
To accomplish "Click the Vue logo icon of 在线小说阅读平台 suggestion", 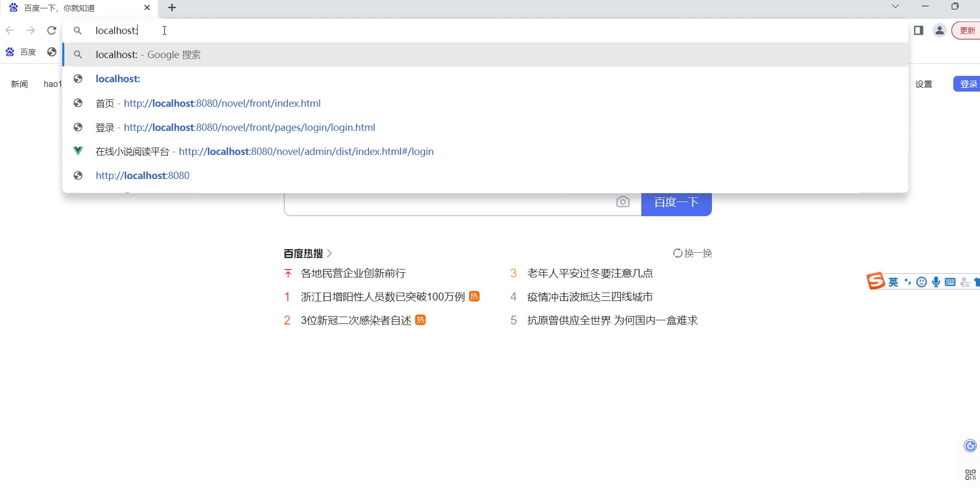I will click(x=78, y=151).
